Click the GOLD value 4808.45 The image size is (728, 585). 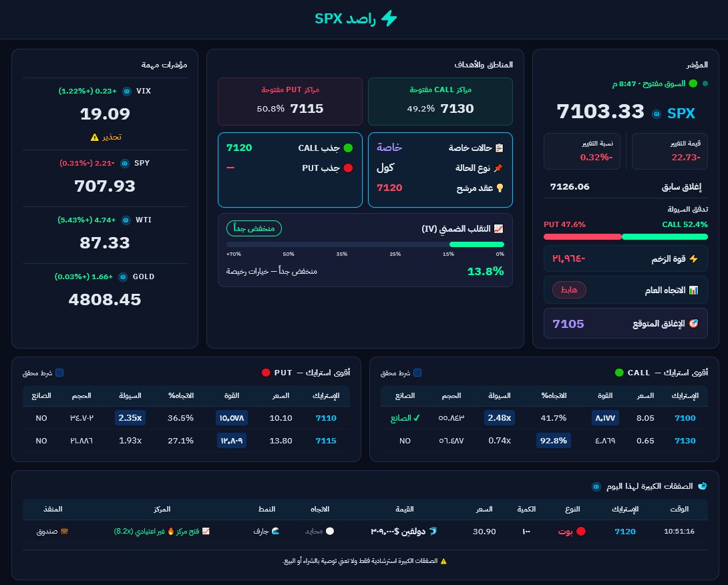[x=105, y=300]
